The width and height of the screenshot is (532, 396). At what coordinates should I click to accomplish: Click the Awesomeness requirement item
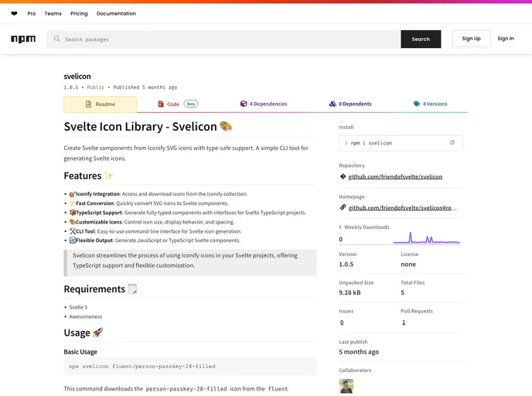(x=86, y=316)
